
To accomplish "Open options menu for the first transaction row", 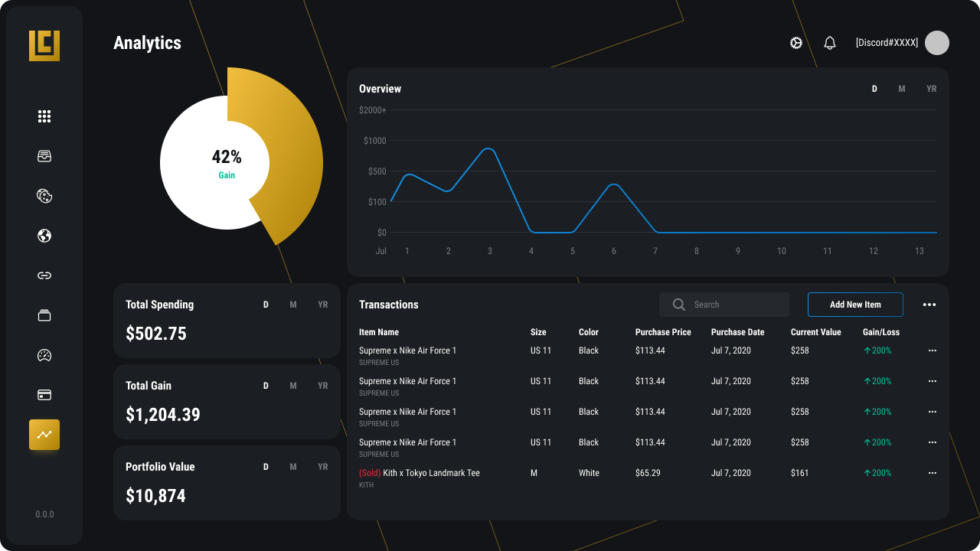I will 932,350.
